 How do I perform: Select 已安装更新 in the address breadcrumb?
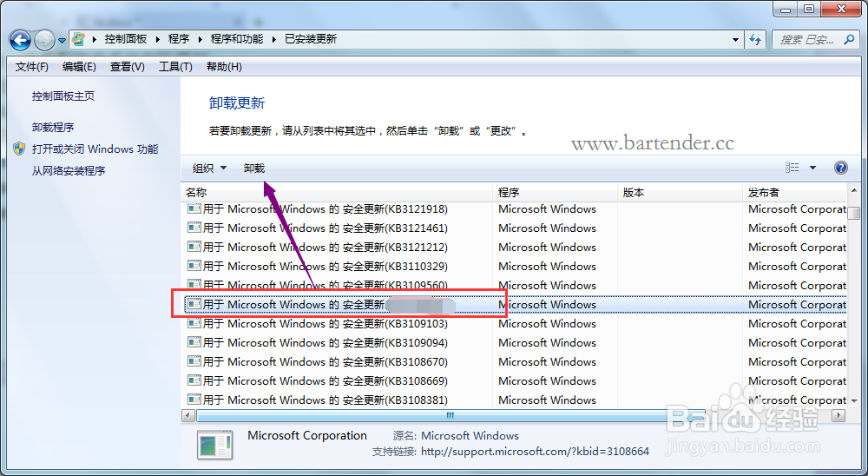pos(311,39)
